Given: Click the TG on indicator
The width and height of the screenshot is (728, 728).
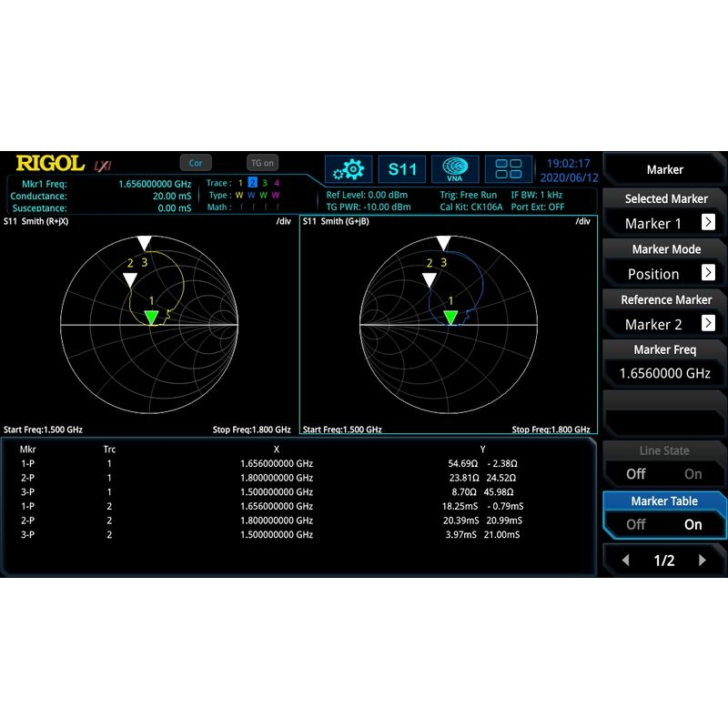Looking at the screenshot, I should click(262, 163).
